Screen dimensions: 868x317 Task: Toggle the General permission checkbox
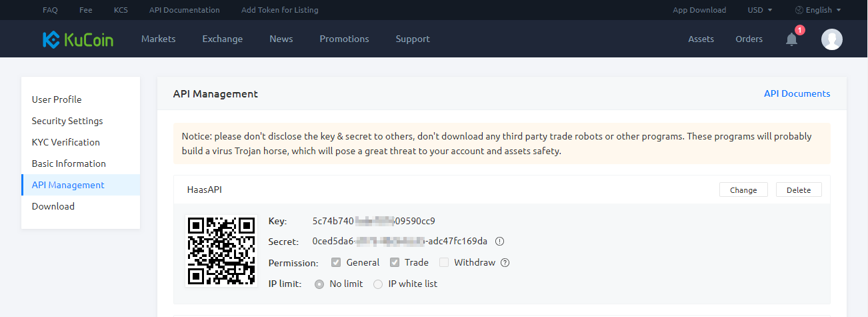coord(336,262)
